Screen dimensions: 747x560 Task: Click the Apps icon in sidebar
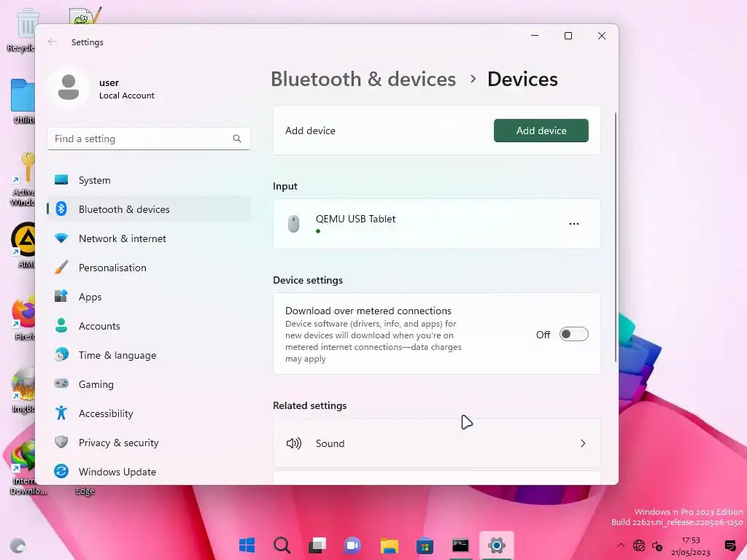click(x=61, y=296)
